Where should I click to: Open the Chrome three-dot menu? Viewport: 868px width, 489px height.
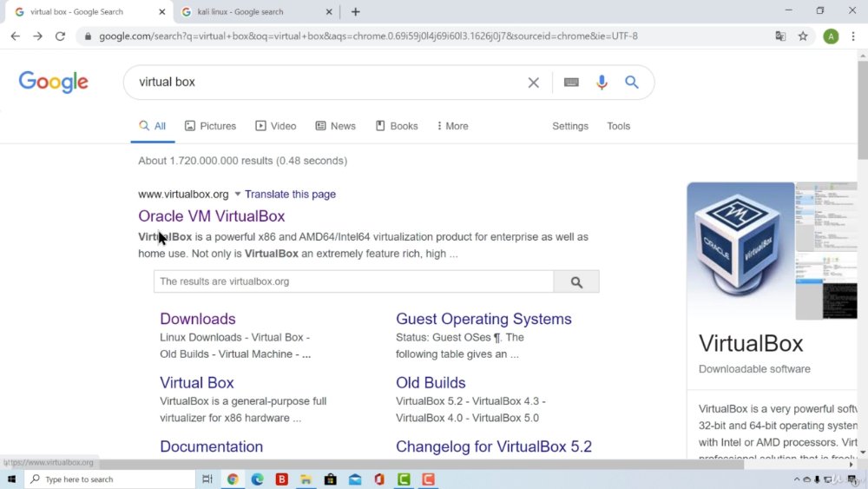click(853, 36)
